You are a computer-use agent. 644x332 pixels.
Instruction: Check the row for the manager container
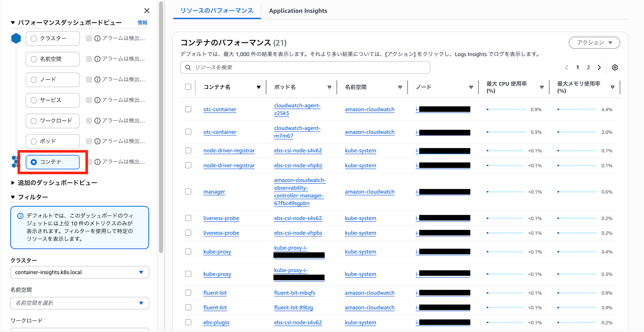click(x=188, y=192)
